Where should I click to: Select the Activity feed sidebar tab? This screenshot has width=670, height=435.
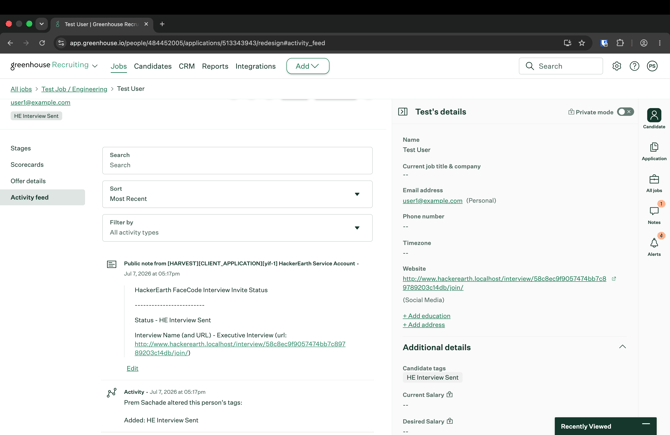click(42, 197)
